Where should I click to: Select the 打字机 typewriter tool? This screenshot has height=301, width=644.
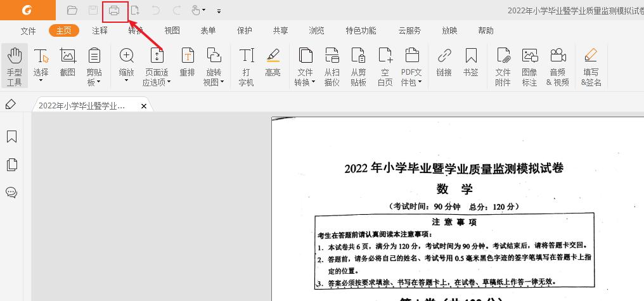[247, 67]
